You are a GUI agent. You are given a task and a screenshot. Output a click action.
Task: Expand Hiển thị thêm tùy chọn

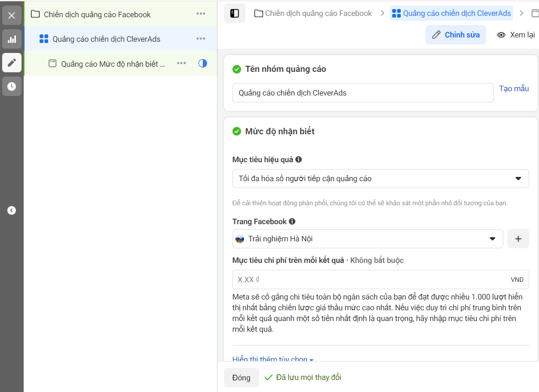(x=273, y=358)
